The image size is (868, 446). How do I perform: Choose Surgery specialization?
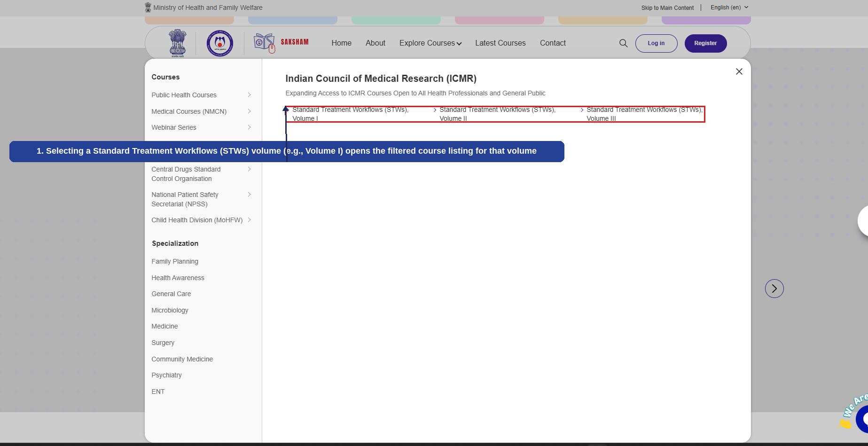click(x=163, y=343)
